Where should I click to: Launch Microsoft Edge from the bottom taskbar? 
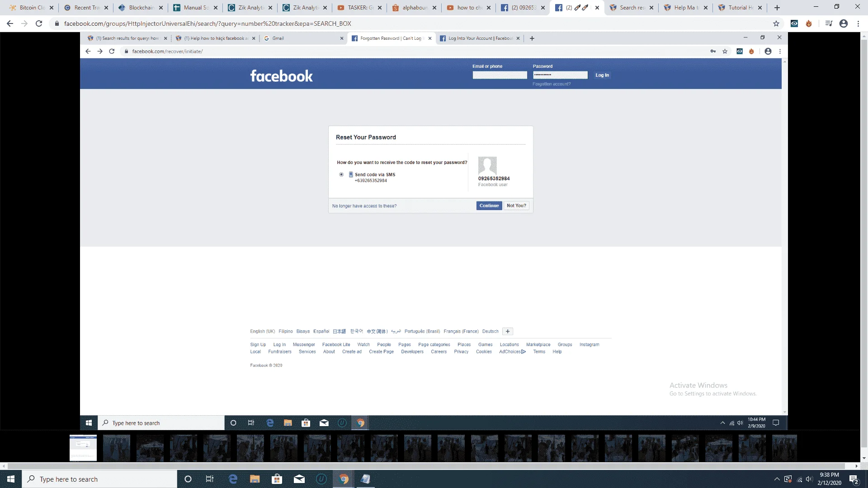[233, 479]
